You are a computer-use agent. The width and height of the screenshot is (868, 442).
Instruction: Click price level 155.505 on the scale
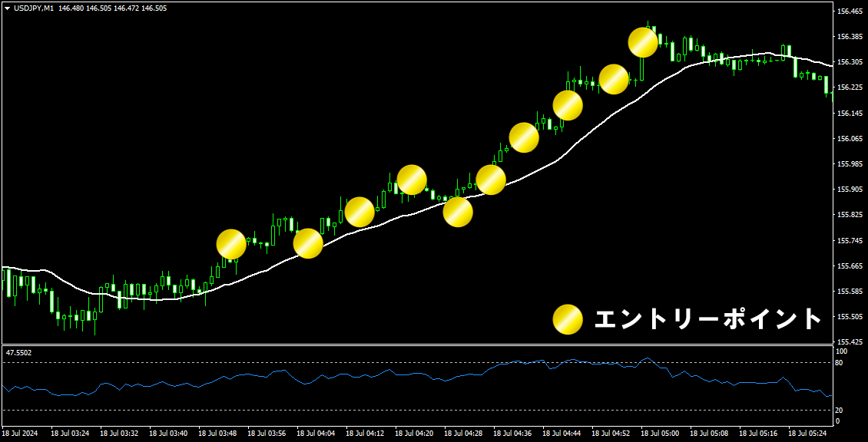pos(849,317)
